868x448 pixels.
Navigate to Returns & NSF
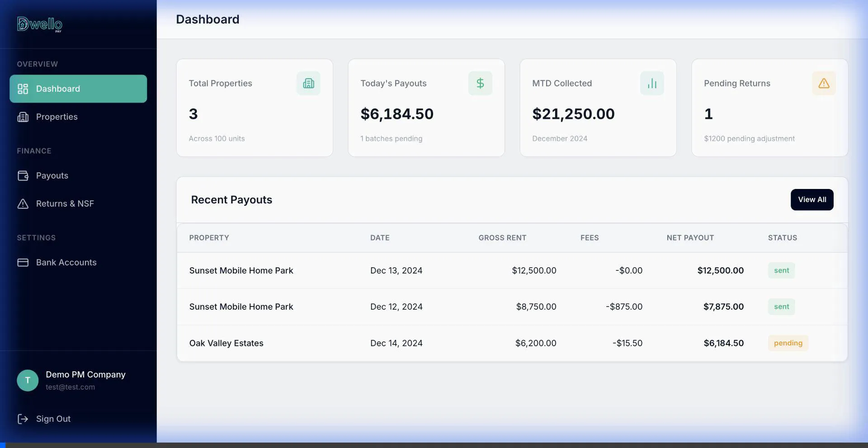(x=65, y=203)
